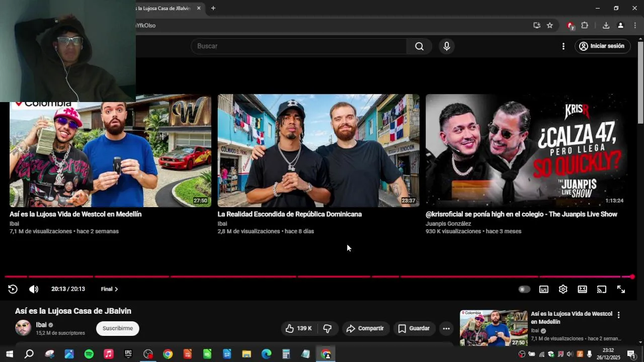Open Chrome extensions puzzle icon
This screenshot has height=362, width=644.
click(585, 25)
